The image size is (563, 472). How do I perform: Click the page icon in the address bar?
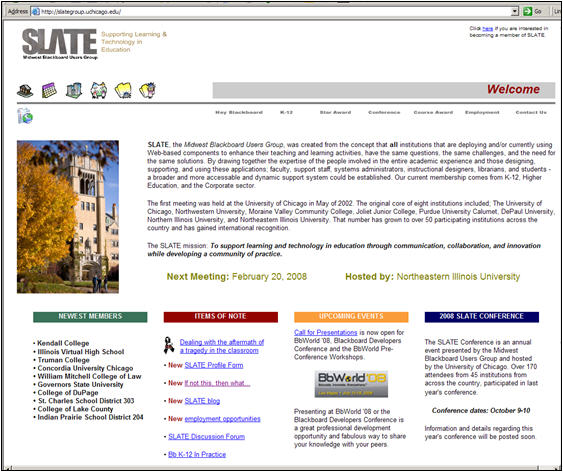tap(36, 11)
